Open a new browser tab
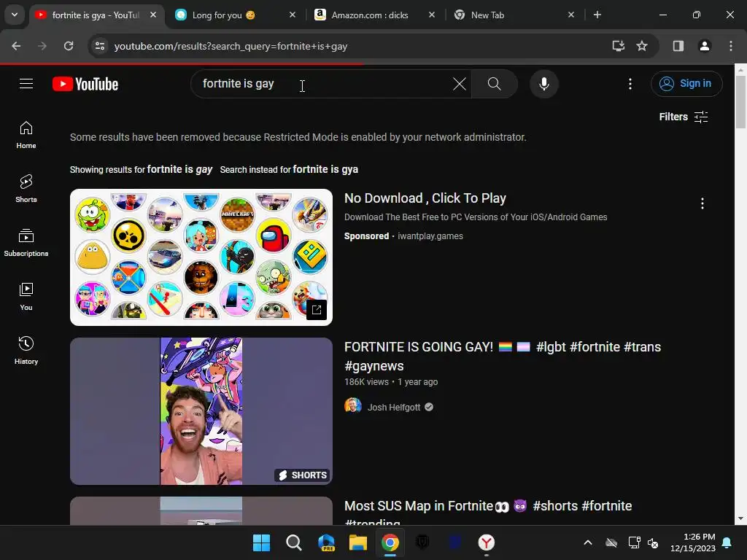This screenshot has height=560, width=747. (597, 15)
